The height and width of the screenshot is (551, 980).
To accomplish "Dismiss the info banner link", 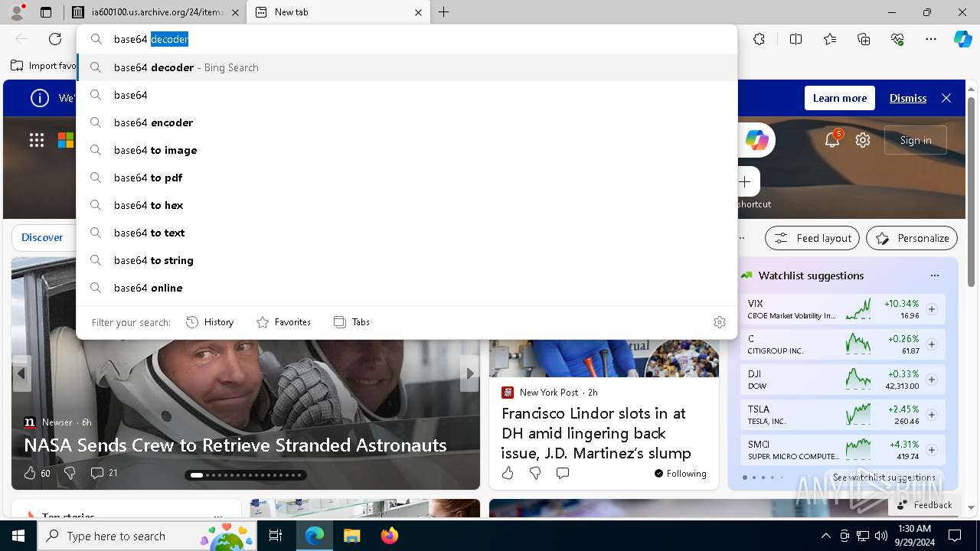I will coord(908,98).
